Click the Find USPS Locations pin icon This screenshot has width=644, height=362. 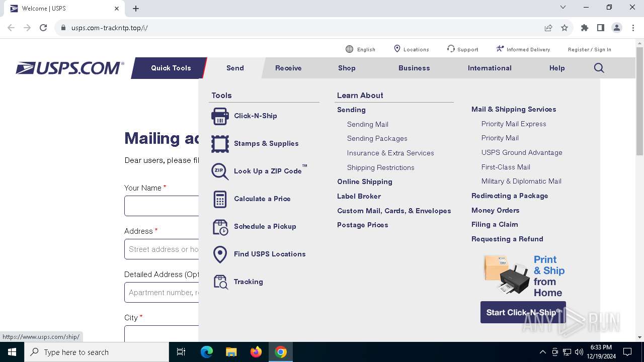[220, 254]
